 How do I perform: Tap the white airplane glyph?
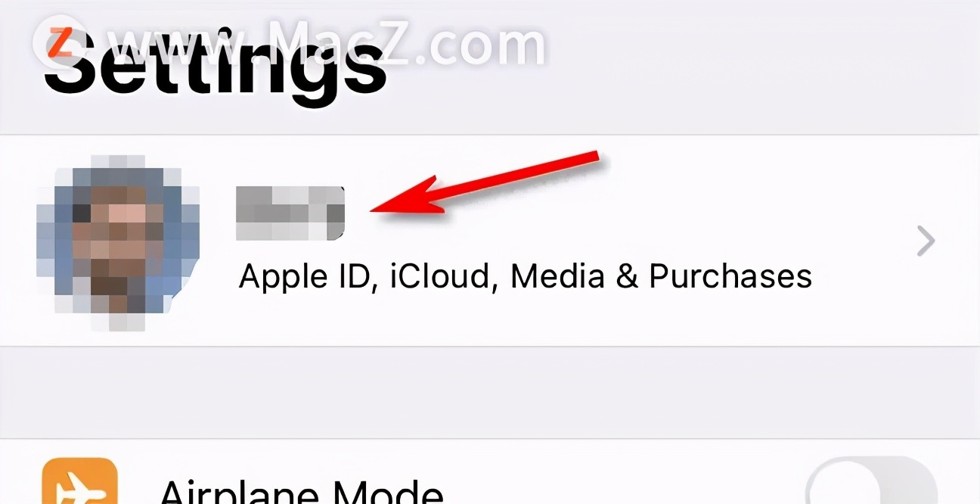click(79, 487)
